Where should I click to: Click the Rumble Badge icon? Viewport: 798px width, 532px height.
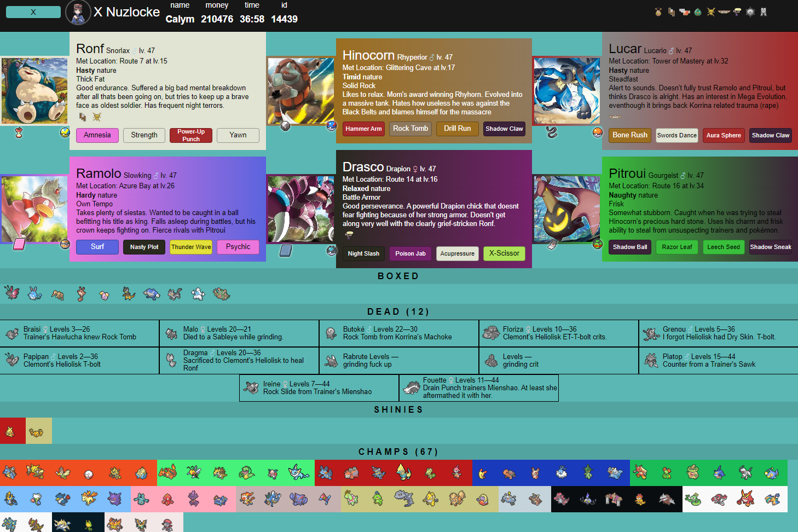(x=685, y=12)
